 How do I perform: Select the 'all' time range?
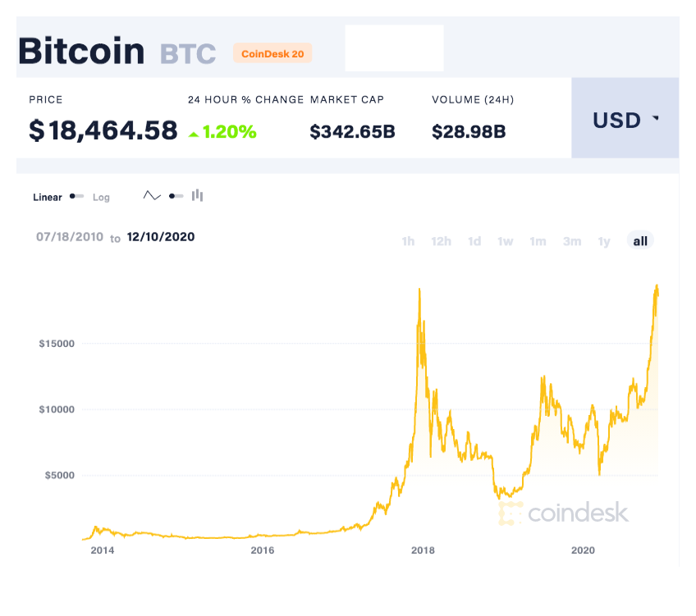click(640, 241)
